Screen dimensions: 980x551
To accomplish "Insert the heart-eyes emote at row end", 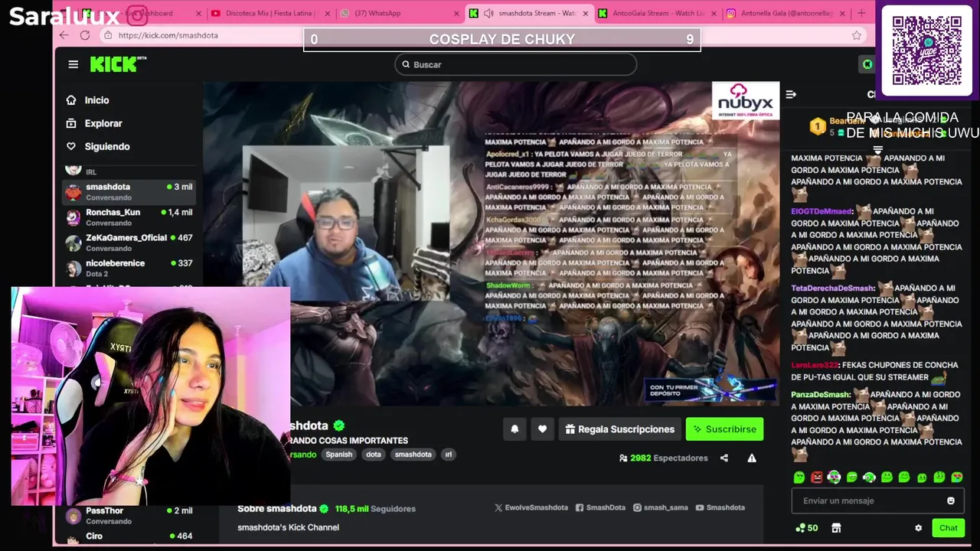I will tap(957, 478).
